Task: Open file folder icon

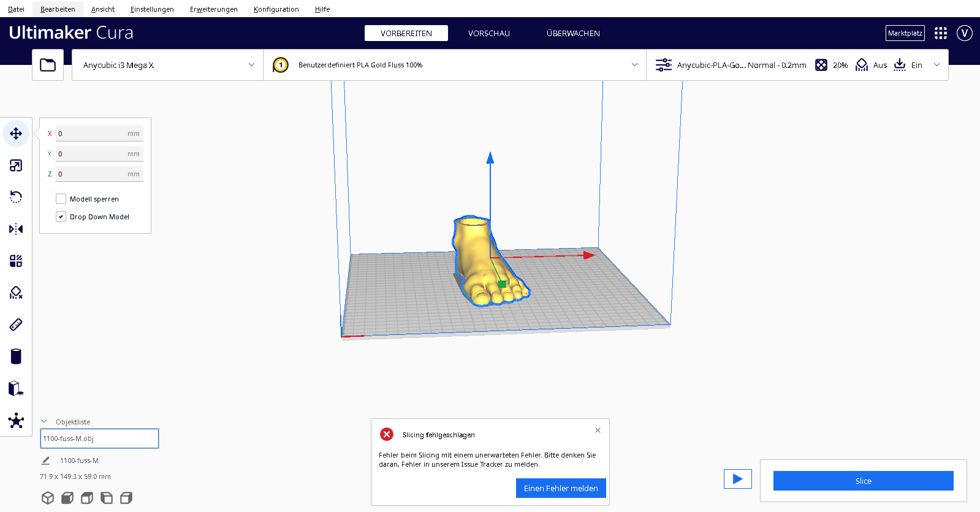Action: (x=48, y=65)
